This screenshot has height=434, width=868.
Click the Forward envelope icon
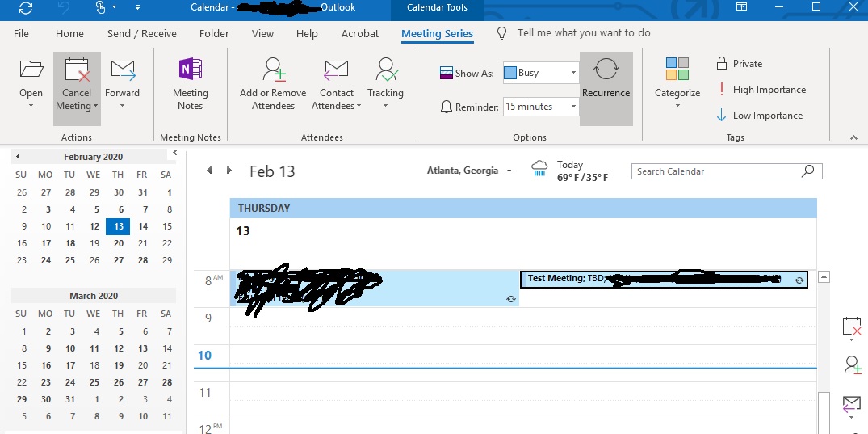[123, 70]
